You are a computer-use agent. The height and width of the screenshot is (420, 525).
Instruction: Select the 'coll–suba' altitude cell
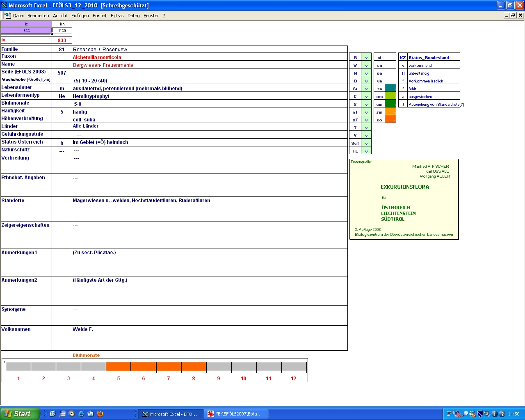210,119
